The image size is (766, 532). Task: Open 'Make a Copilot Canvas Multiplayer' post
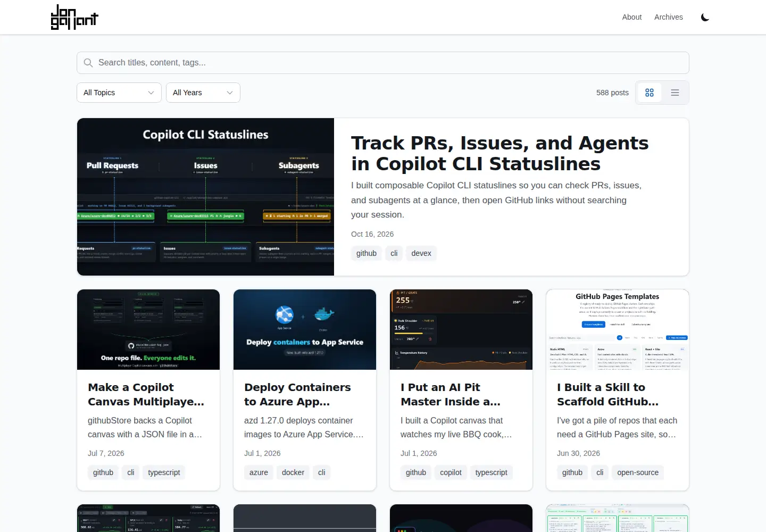coord(146,394)
